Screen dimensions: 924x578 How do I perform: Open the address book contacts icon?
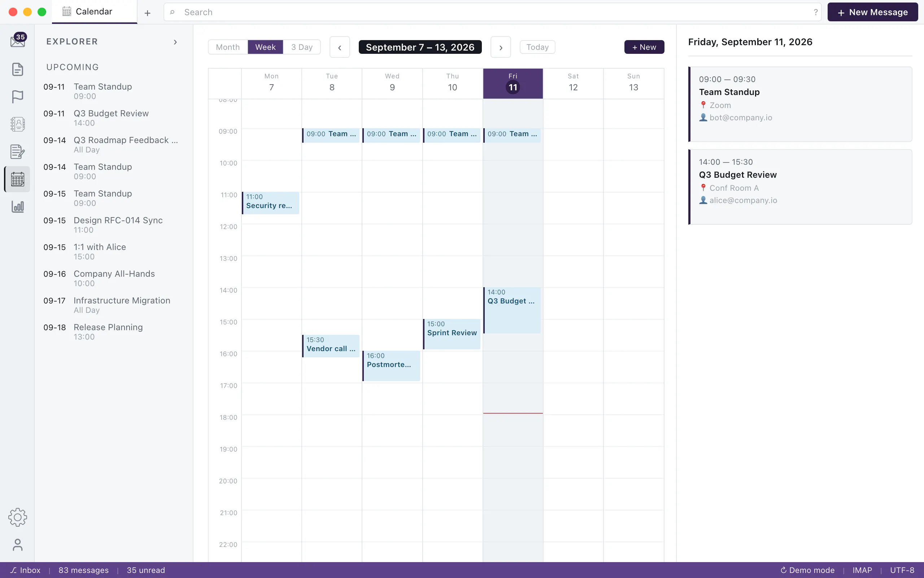[x=18, y=124]
